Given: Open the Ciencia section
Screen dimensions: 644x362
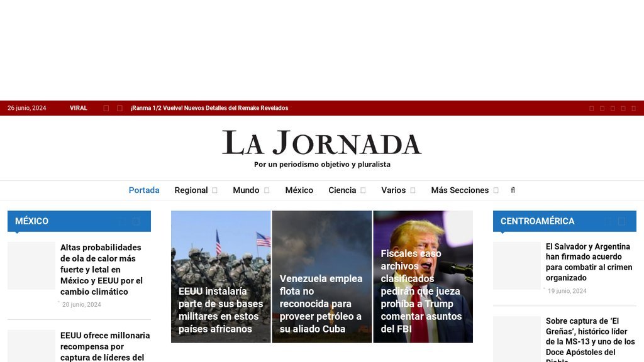Looking at the screenshot, I should [342, 190].
